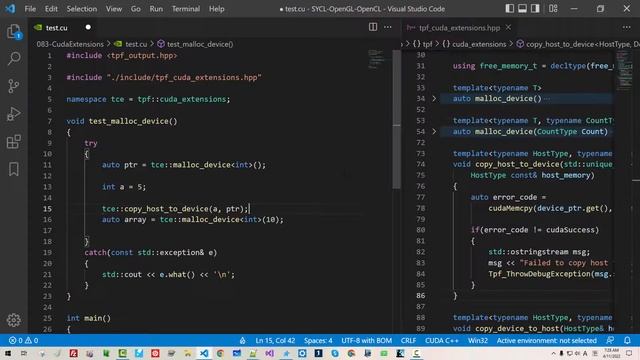Split the test.cu editor right

pos(373,27)
